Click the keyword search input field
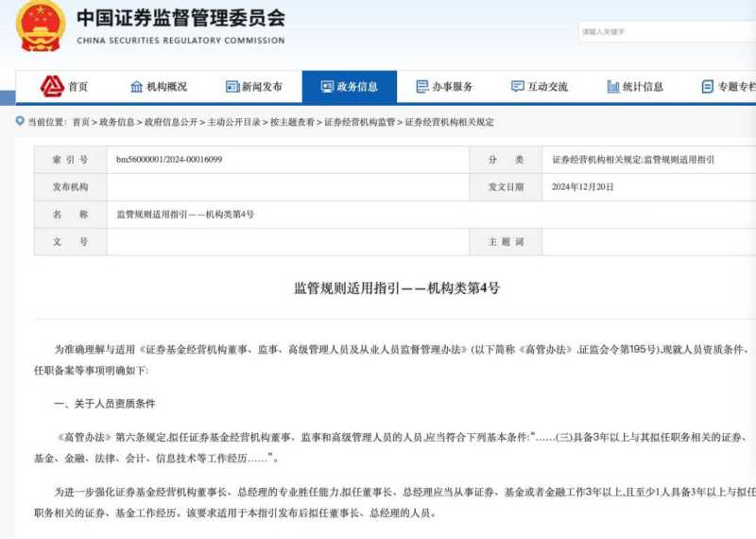Image resolution: width=756 pixels, height=539 pixels. (661, 31)
